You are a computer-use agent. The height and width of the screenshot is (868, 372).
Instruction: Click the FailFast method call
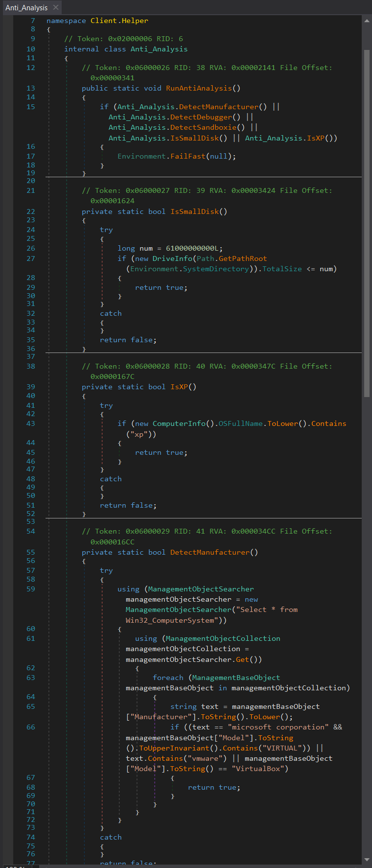coord(188,156)
